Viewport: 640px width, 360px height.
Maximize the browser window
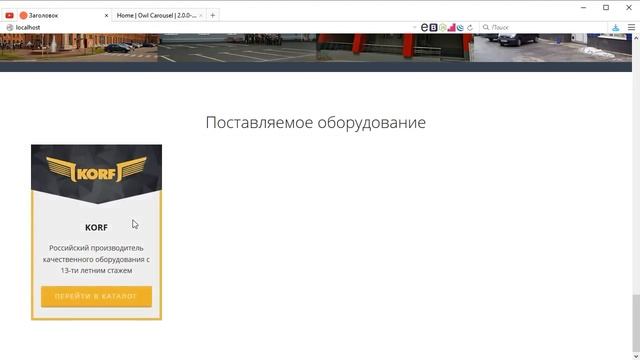606,7
